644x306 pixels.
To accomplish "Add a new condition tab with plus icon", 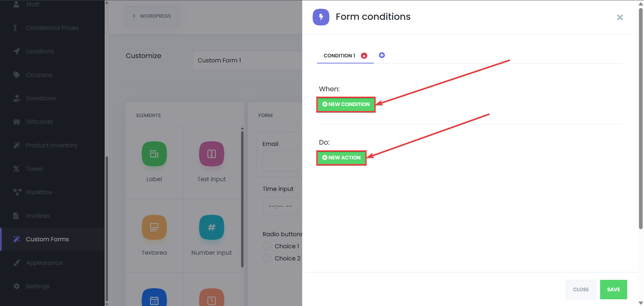I will pyautogui.click(x=382, y=55).
